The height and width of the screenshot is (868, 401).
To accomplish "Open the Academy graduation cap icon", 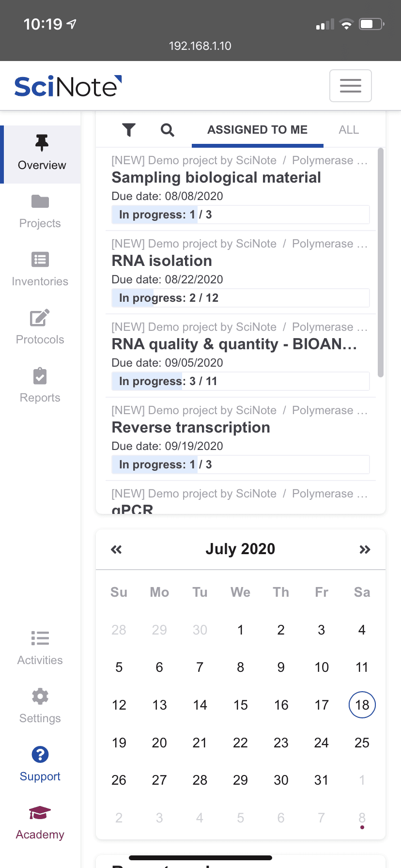I will click(40, 813).
